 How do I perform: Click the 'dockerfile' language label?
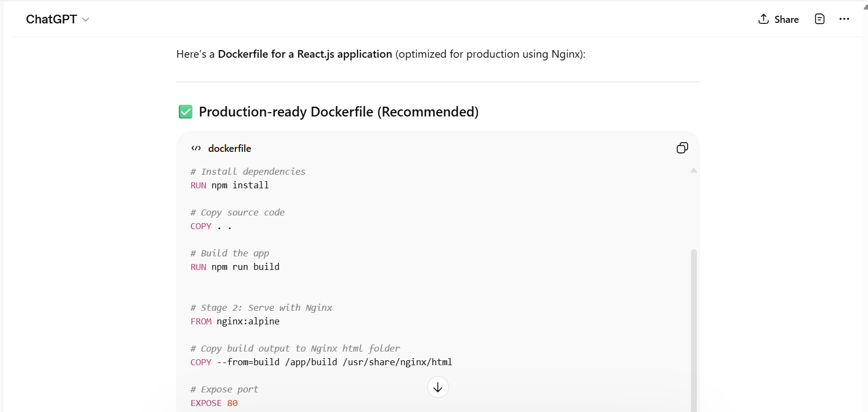tap(229, 149)
